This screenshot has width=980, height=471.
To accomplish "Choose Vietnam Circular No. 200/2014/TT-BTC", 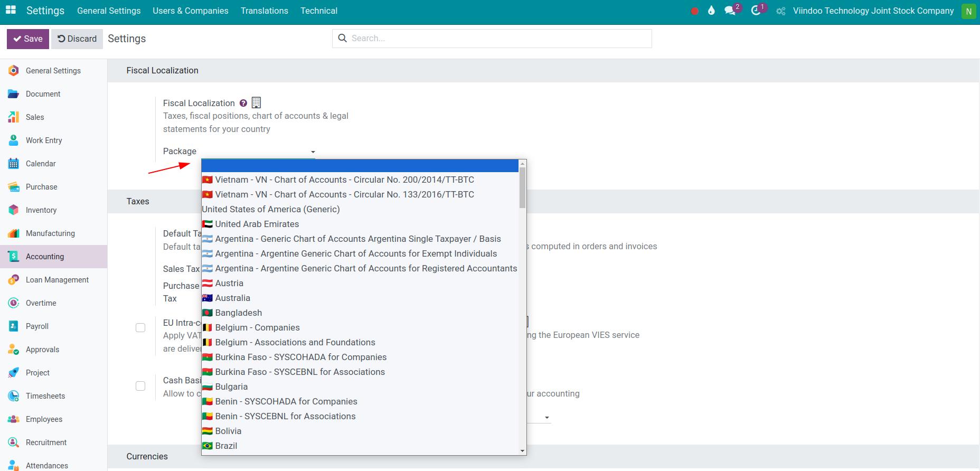I will point(360,180).
